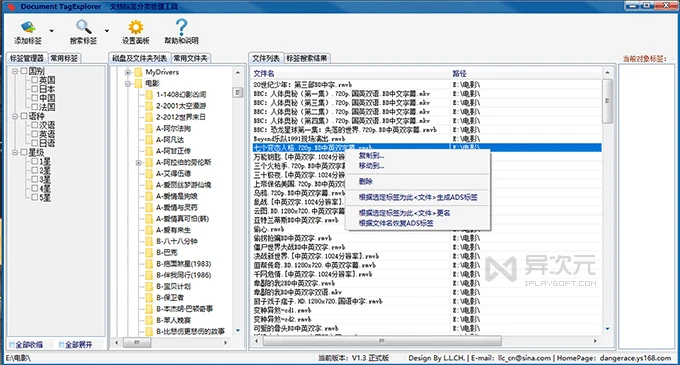680x365 pixels.
Task: Collapse the 语种 tag group
Action: coord(15,116)
